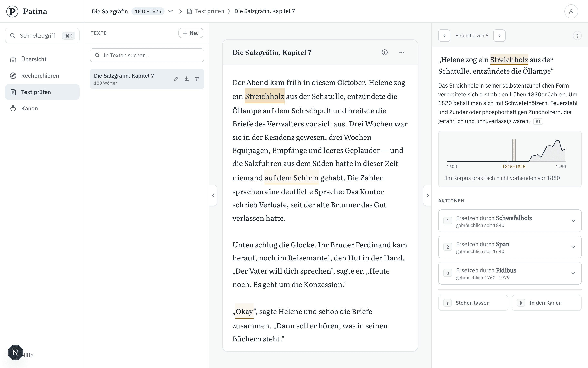
Task: Click the 1815–1825 period badge in header
Action: 148,11
